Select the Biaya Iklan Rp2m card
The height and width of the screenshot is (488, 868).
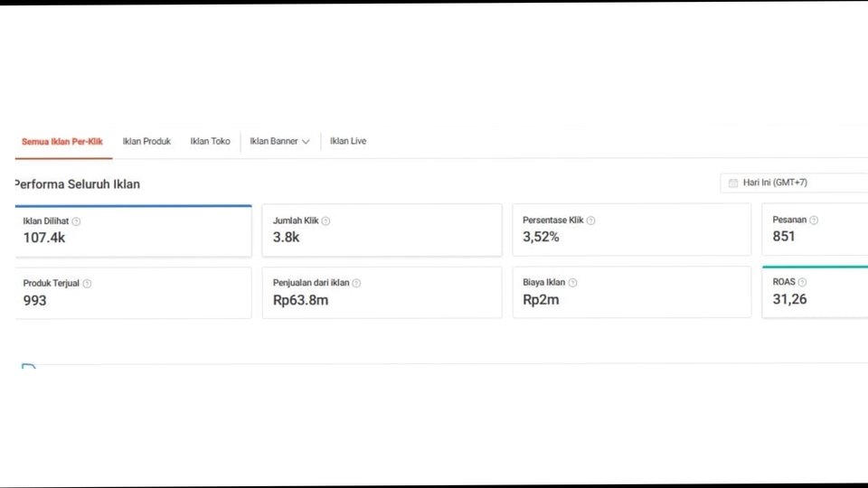[631, 292]
